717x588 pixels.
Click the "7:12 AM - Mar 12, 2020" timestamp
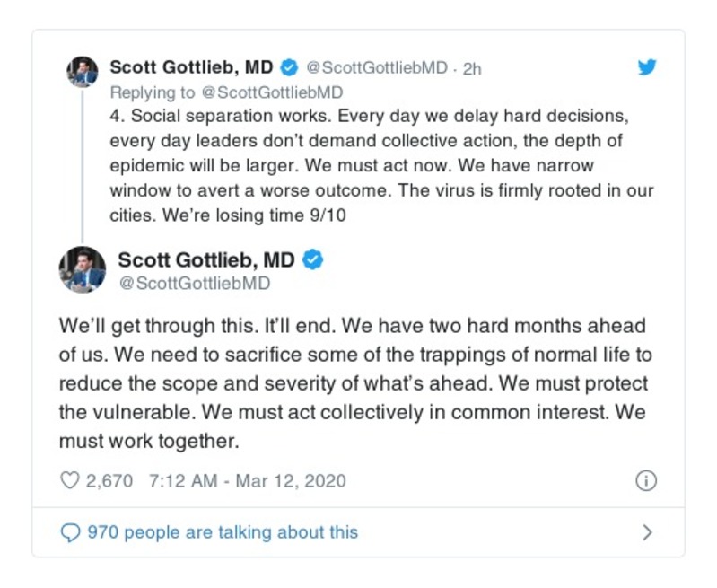247,481
